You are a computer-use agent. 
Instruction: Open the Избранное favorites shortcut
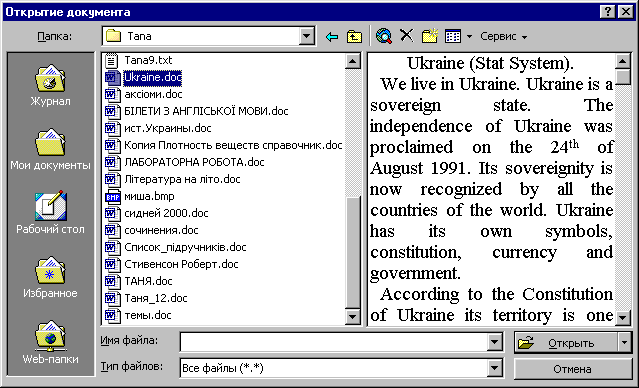pyautogui.click(x=50, y=277)
